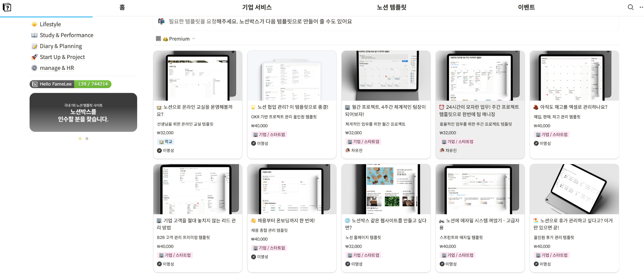
Task: Click the second carousel dot under the banner
Action: (87, 138)
